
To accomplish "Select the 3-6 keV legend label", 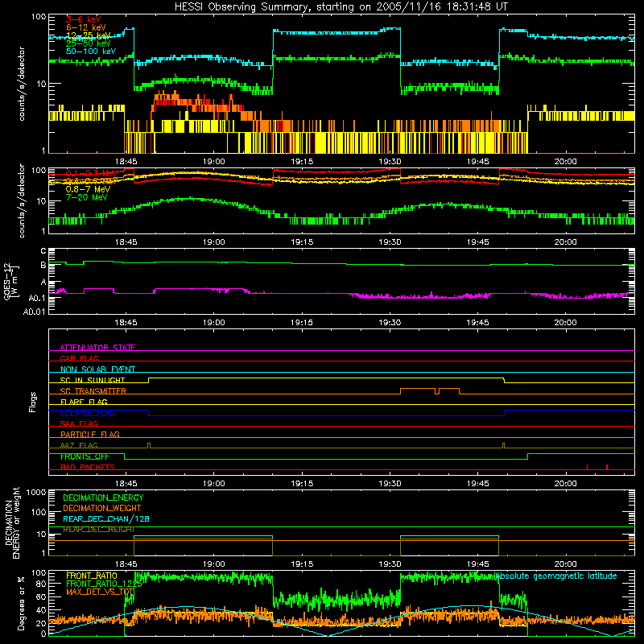I will (x=84, y=19).
